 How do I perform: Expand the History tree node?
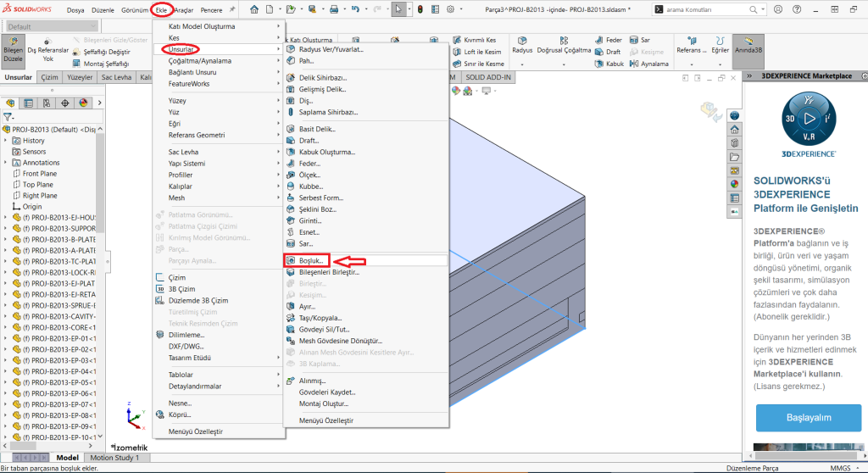[x=6, y=141]
